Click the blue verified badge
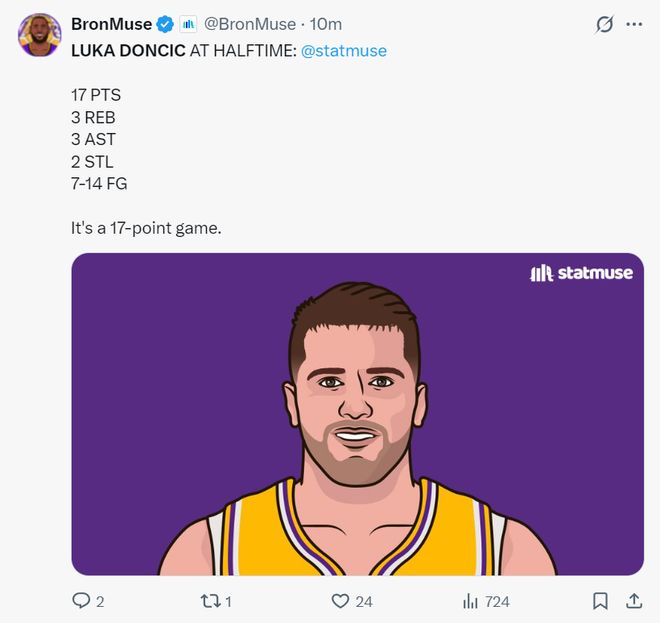Screen dimensions: 660x623 (x=166, y=24)
